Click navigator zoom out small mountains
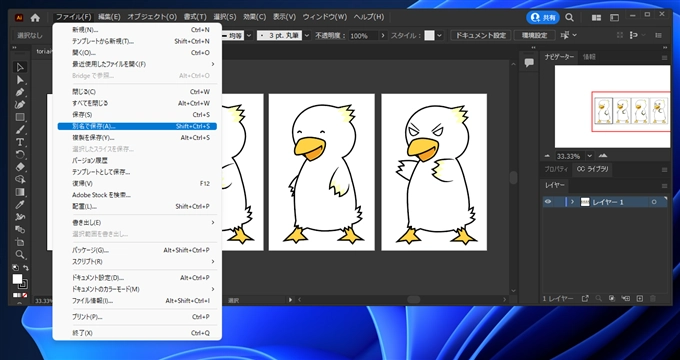This screenshot has height=360, width=680. pos(547,156)
